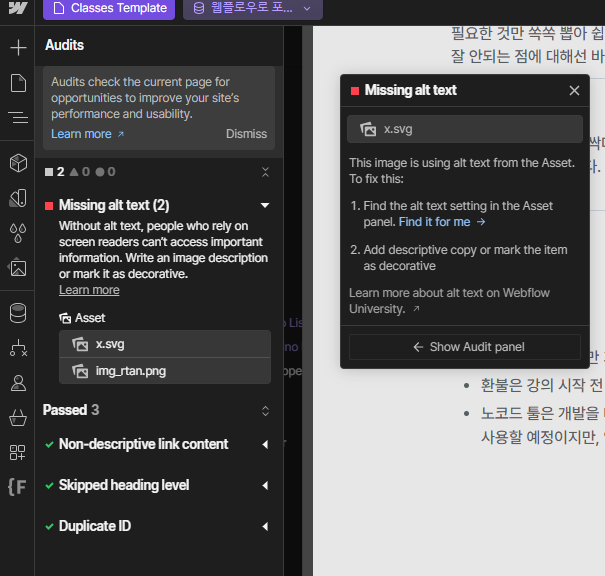The image size is (605, 576).
Task: Collapse the audit issues summary row
Action: (265, 172)
